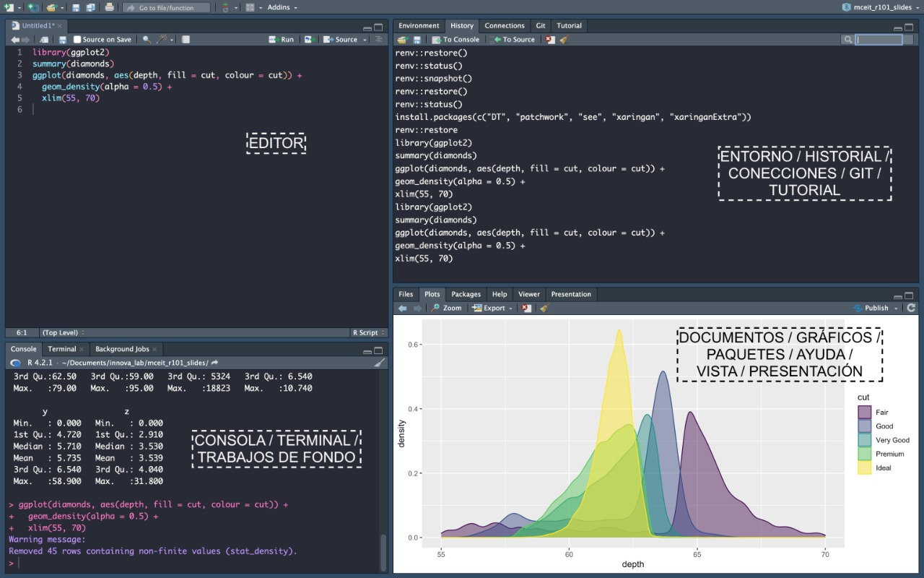This screenshot has height=578, width=924.
Task: Click the find/replace magnifier in editor toolbar
Action: 147,40
